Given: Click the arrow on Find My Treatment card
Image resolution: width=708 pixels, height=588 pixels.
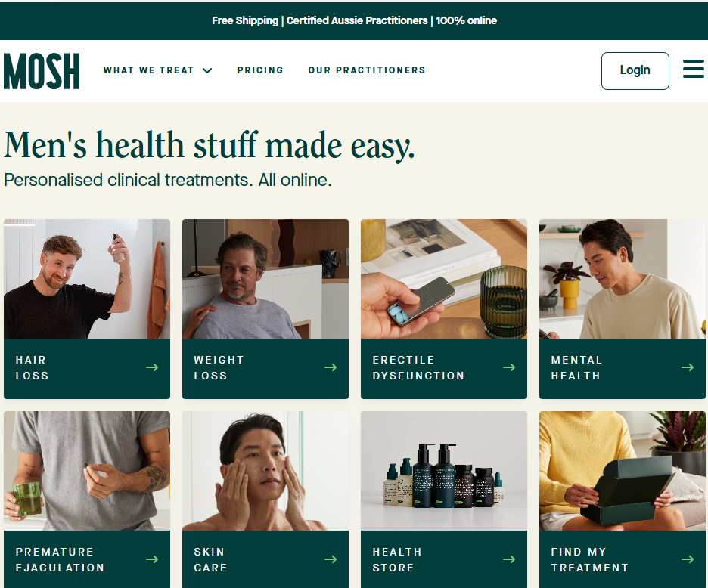Looking at the screenshot, I should pos(688,559).
